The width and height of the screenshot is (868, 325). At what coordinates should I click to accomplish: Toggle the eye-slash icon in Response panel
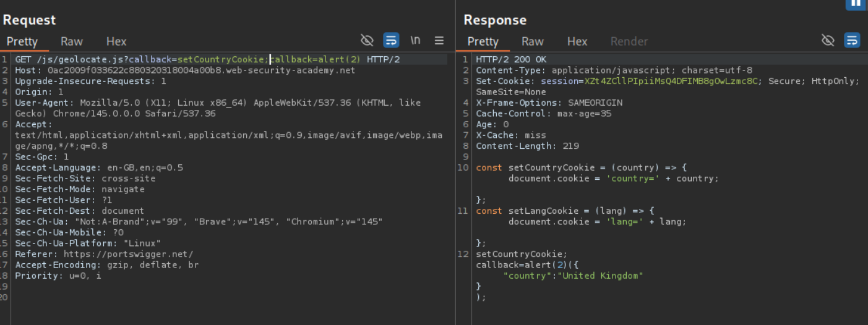[828, 40]
